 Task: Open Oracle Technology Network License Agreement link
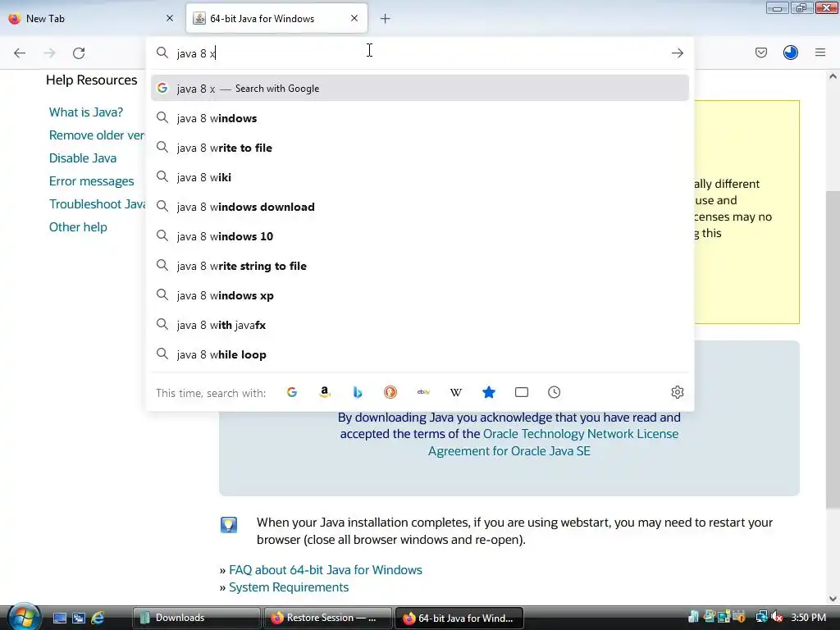click(x=554, y=442)
